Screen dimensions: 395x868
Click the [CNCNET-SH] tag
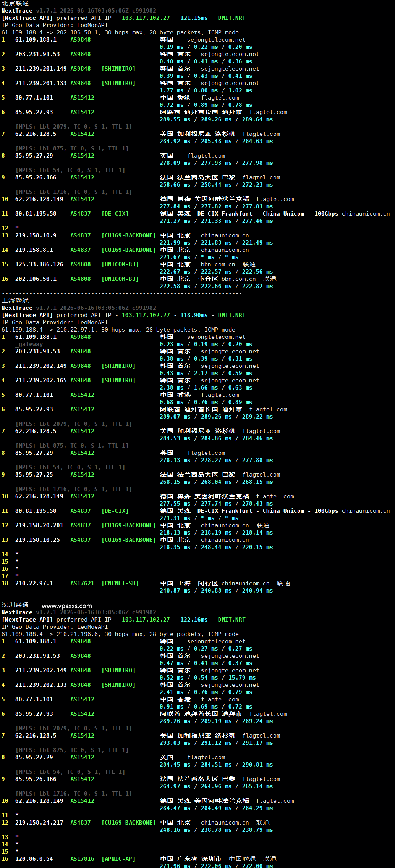click(x=120, y=583)
